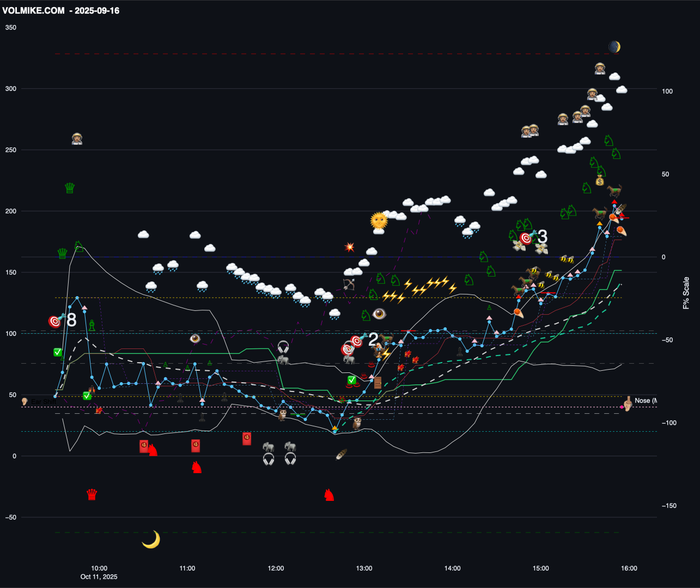Click the dart target labeled 3

[526, 238]
